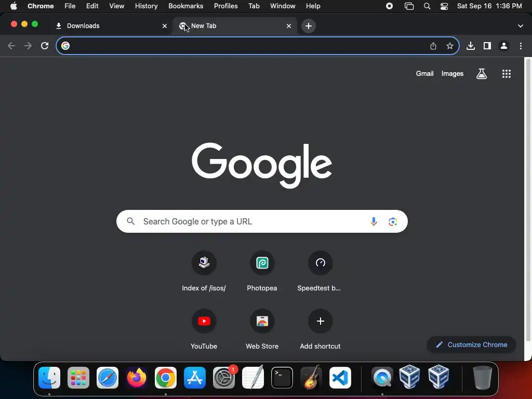Image resolution: width=532 pixels, height=399 pixels.
Task: Click Add shortcut plus tile
Action: pos(320,329)
